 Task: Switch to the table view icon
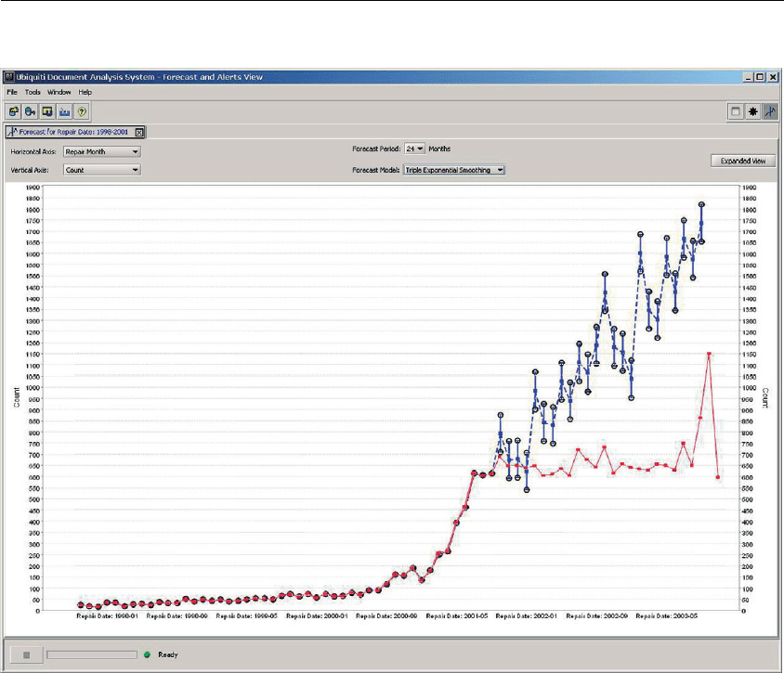pyautogui.click(x=736, y=111)
